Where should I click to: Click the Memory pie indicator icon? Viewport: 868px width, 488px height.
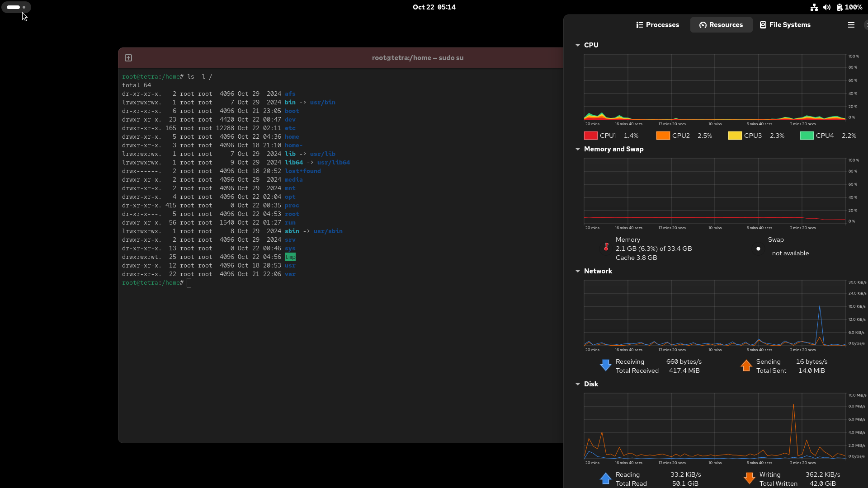tap(606, 248)
